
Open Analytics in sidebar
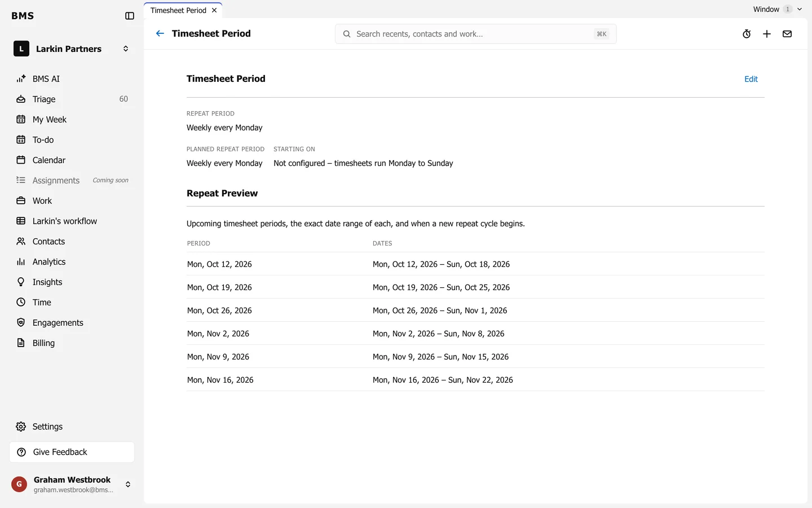tap(72, 262)
